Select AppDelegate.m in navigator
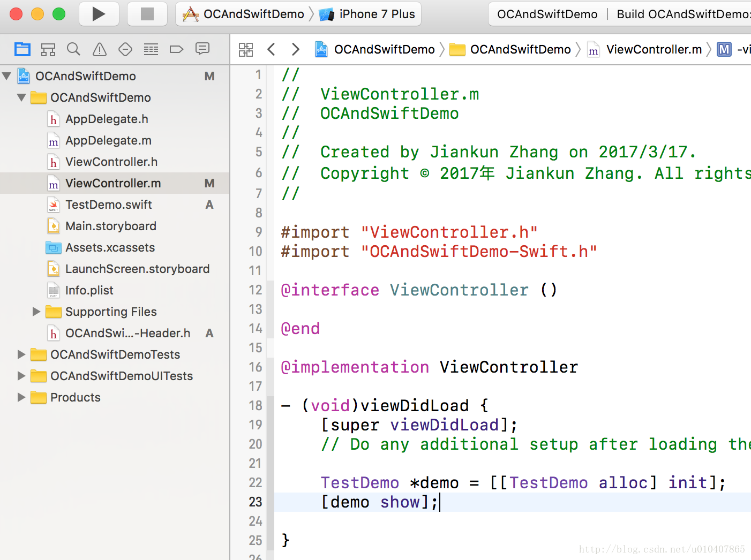Screen dimensions: 751x560 pos(115,140)
